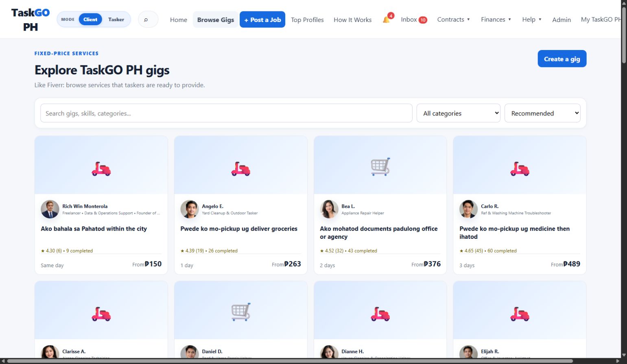Click the 'Yard Cleanup & Outdoor Tasker' subtitle
The image size is (627, 364).
pos(229,213)
